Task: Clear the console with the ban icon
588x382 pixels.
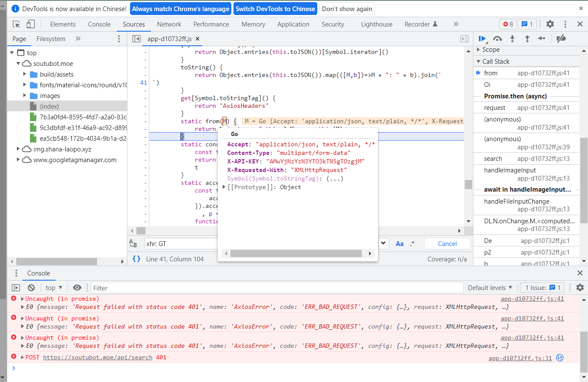Action: (x=31, y=288)
